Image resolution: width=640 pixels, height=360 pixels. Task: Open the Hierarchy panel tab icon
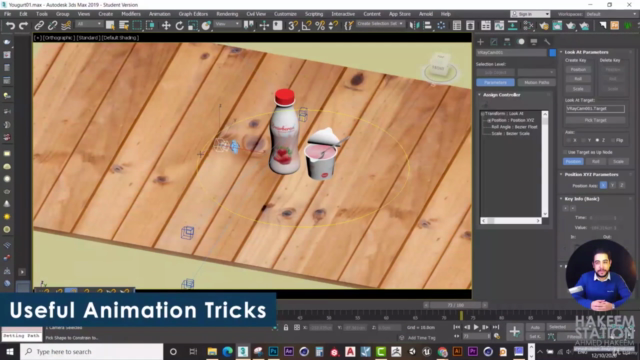coord(507,42)
